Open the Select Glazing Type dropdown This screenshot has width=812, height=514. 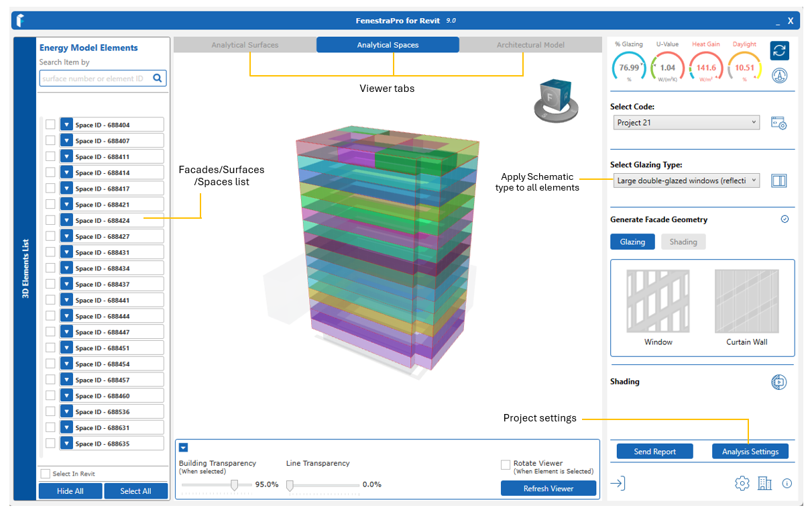687,181
